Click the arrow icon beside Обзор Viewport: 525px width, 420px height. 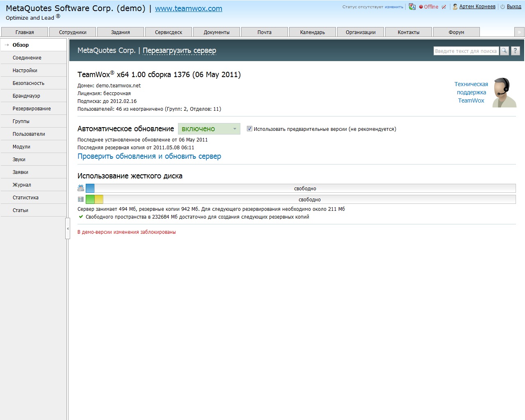pyautogui.click(x=7, y=45)
